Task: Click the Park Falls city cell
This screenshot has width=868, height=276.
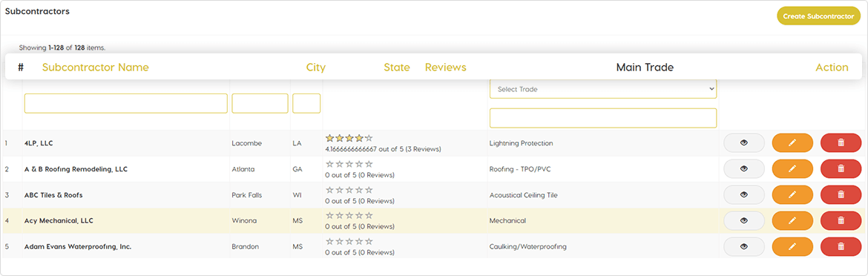Action: coord(246,195)
